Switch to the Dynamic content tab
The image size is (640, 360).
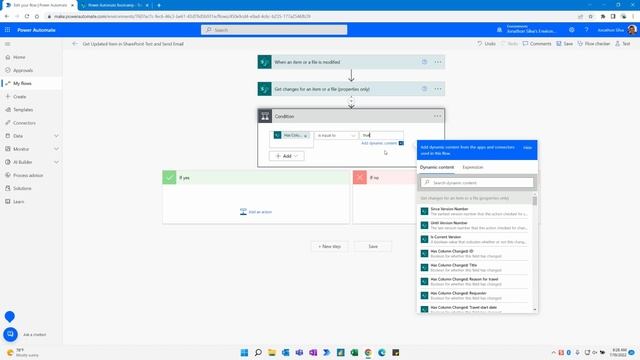click(437, 167)
